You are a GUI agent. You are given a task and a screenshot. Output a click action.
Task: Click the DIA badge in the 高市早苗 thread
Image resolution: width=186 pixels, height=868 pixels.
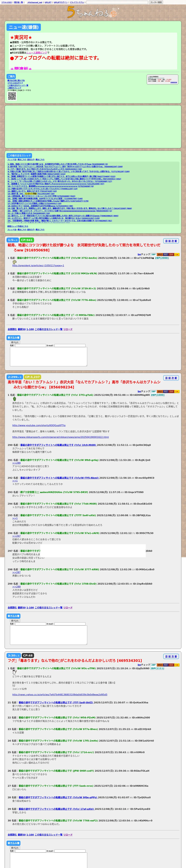(172, 392)
